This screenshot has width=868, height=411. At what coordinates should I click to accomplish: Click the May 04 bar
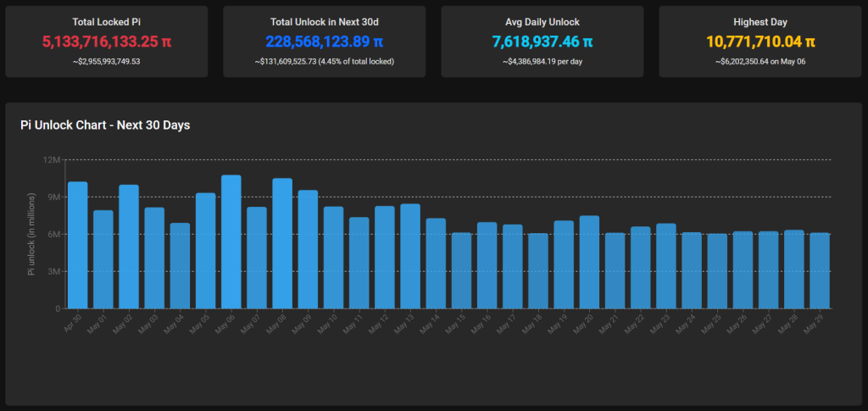pos(181,265)
